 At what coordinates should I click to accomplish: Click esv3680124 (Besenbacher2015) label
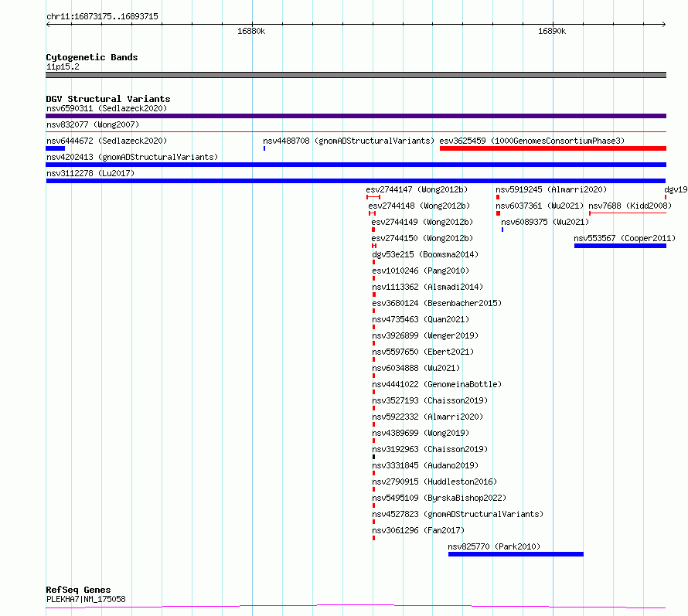click(x=437, y=303)
